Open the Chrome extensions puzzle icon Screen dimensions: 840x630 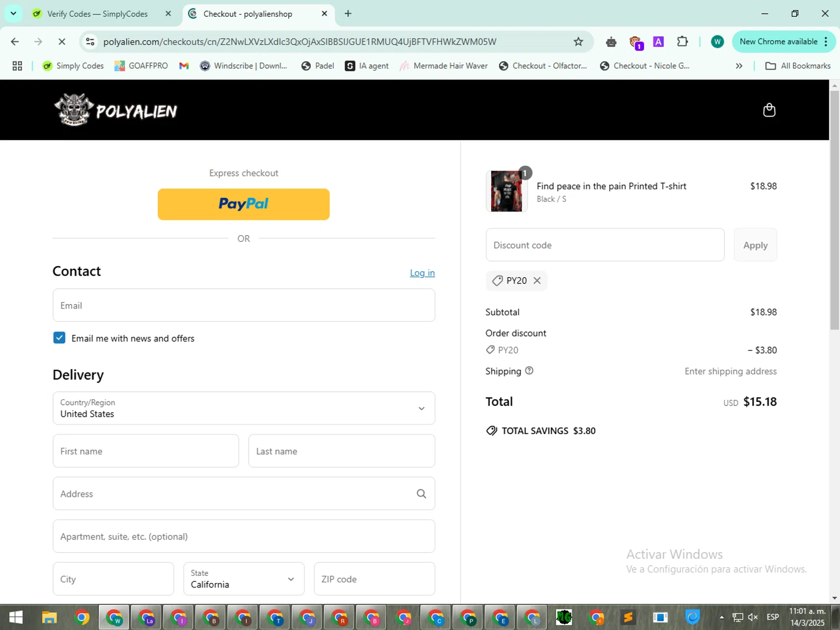point(682,41)
